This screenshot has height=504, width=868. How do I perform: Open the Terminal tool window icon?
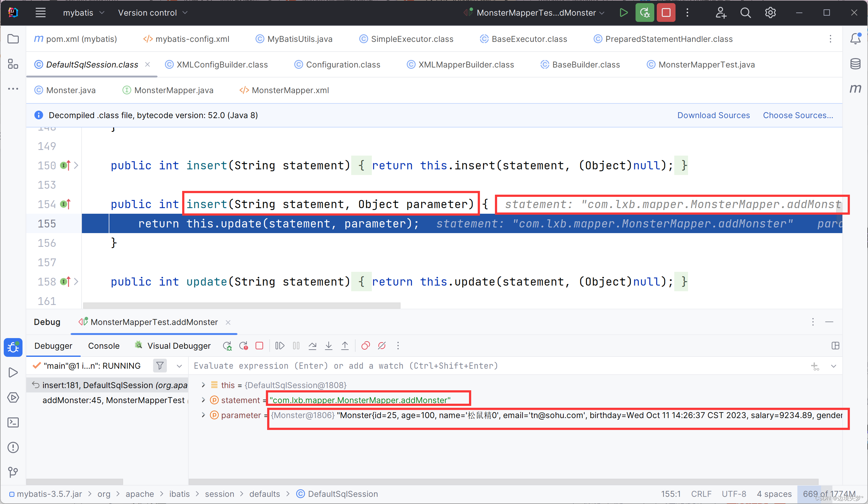point(13,422)
